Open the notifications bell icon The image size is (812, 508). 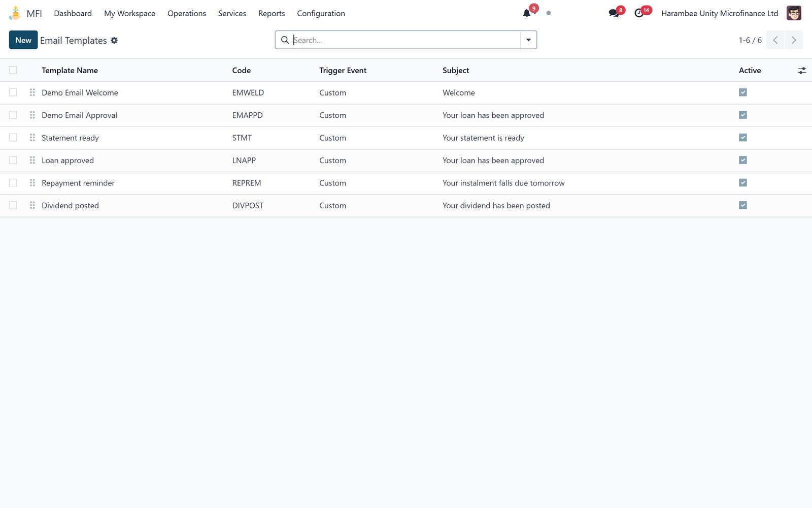(527, 13)
